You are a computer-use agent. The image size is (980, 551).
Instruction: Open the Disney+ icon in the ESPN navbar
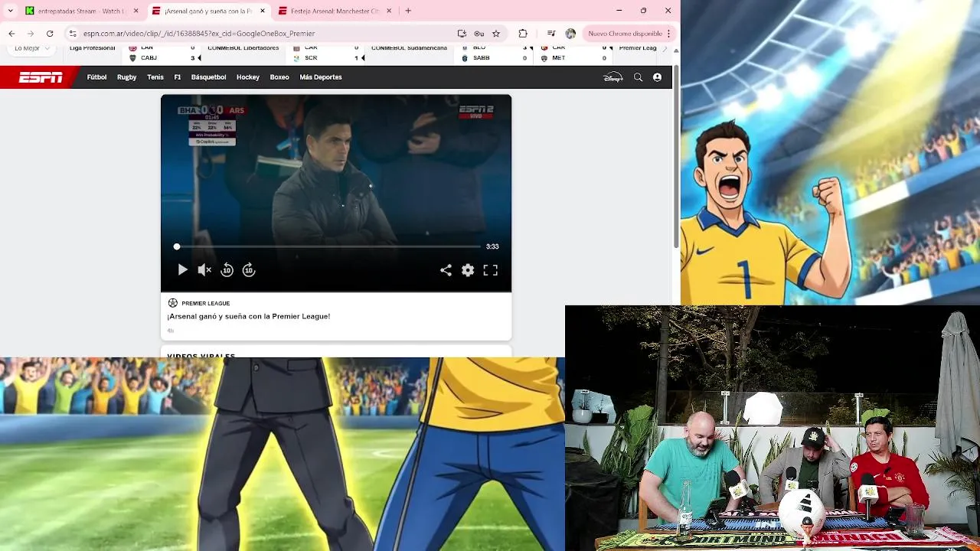[x=613, y=77]
